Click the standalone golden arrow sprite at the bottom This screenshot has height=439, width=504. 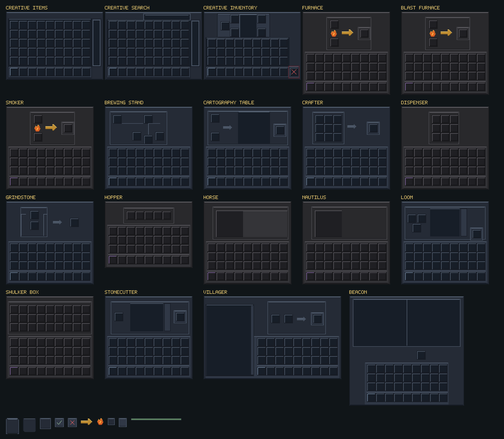click(87, 422)
